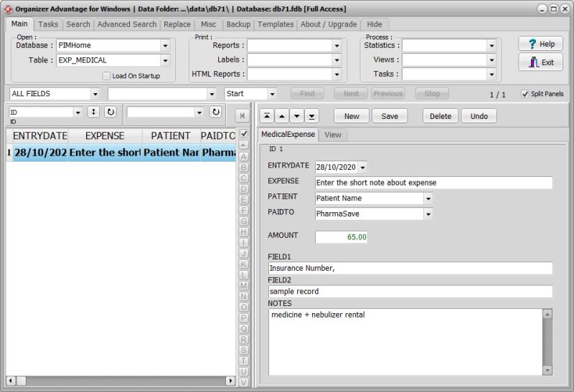574x392 pixels.
Task: Click in the FIELD1 Insurance Number field
Action: pos(410,268)
